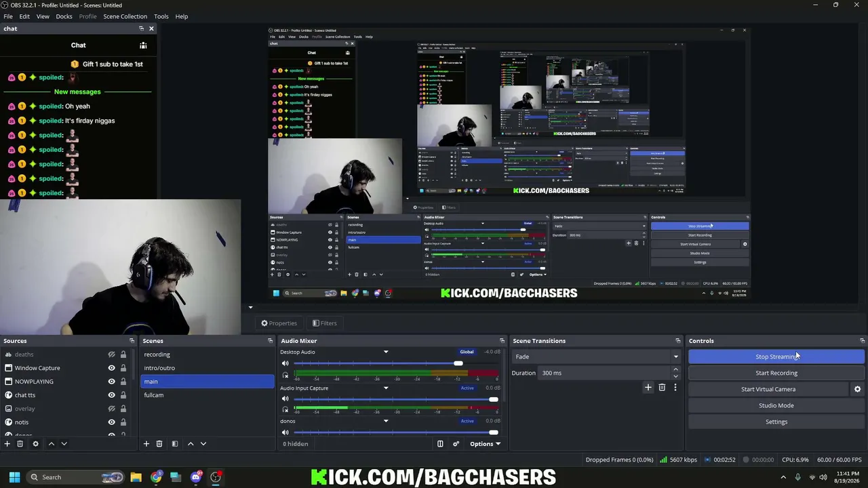Screen dimensions: 868x488
Task: Open the Edit menu
Action: (x=24, y=16)
